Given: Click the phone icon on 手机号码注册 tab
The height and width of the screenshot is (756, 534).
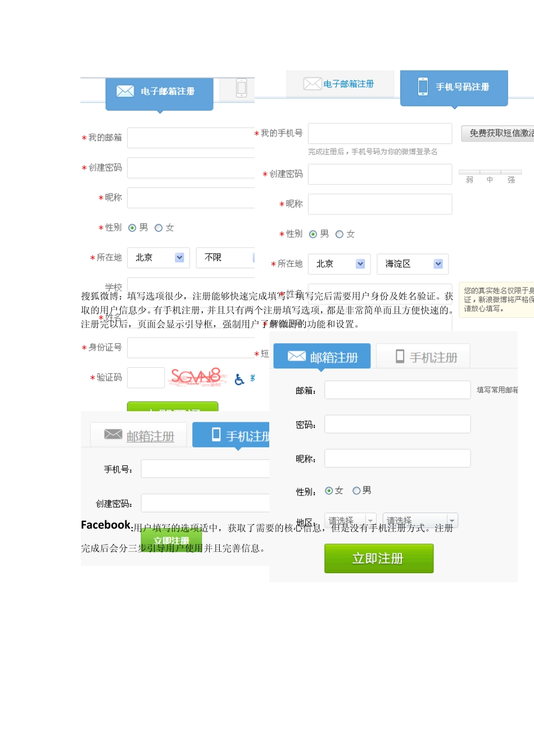Looking at the screenshot, I should [423, 87].
